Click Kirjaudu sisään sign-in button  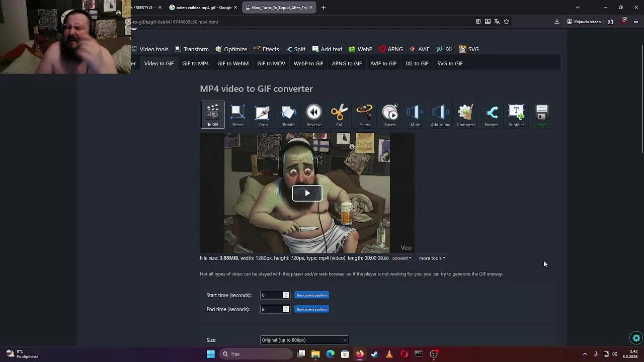coord(584,22)
